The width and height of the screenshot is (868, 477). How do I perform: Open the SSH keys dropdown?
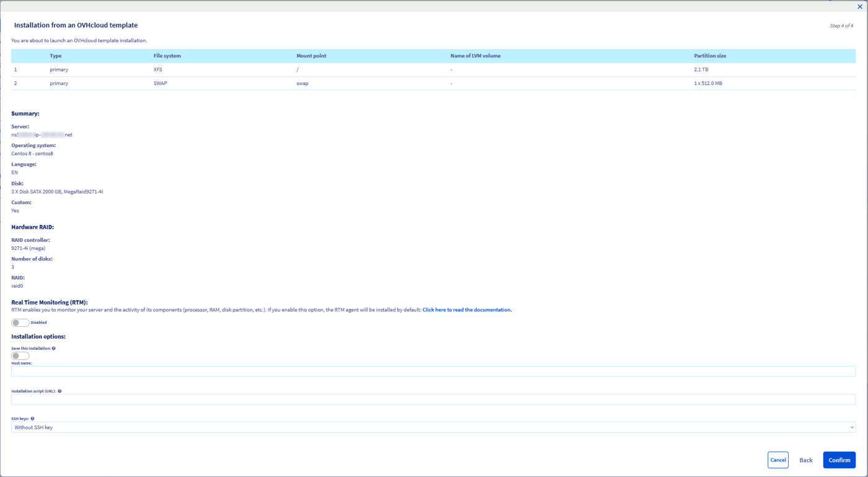[433, 427]
